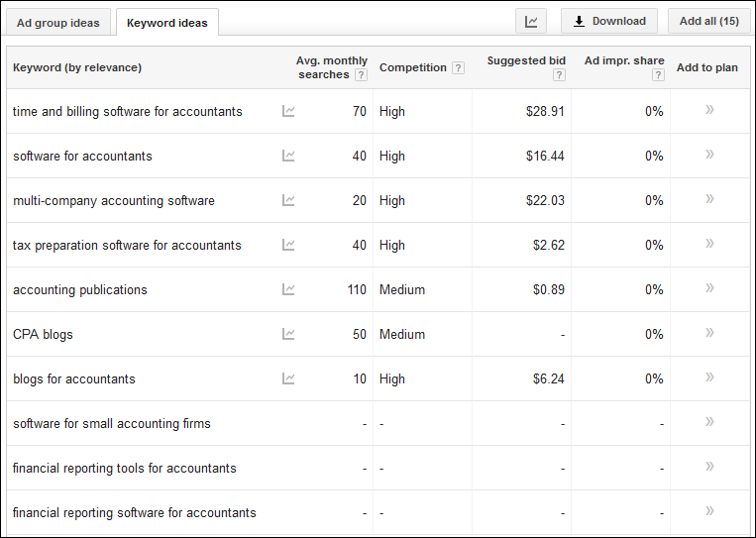Add 'financial reporting software for accountants' to plan

(x=709, y=511)
